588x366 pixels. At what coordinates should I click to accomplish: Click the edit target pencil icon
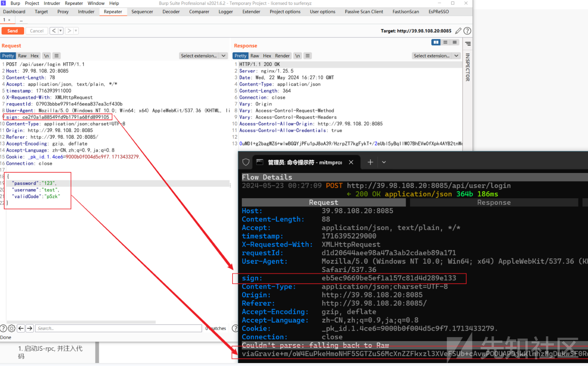pos(458,31)
